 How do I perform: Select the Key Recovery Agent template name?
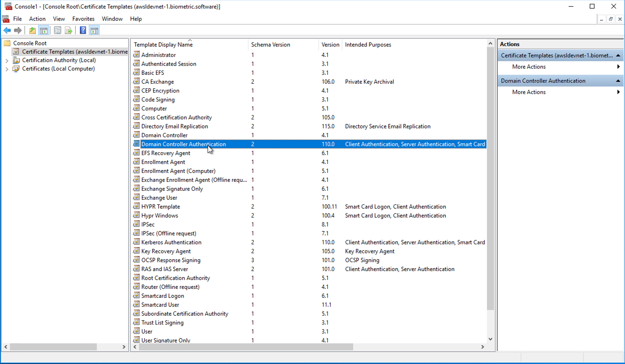(166, 251)
